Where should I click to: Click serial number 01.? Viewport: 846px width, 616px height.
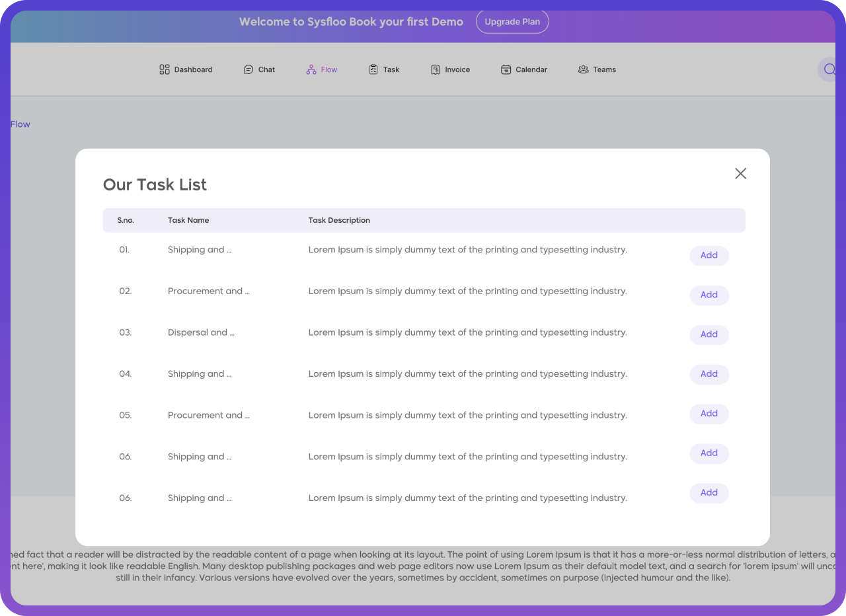coord(124,250)
